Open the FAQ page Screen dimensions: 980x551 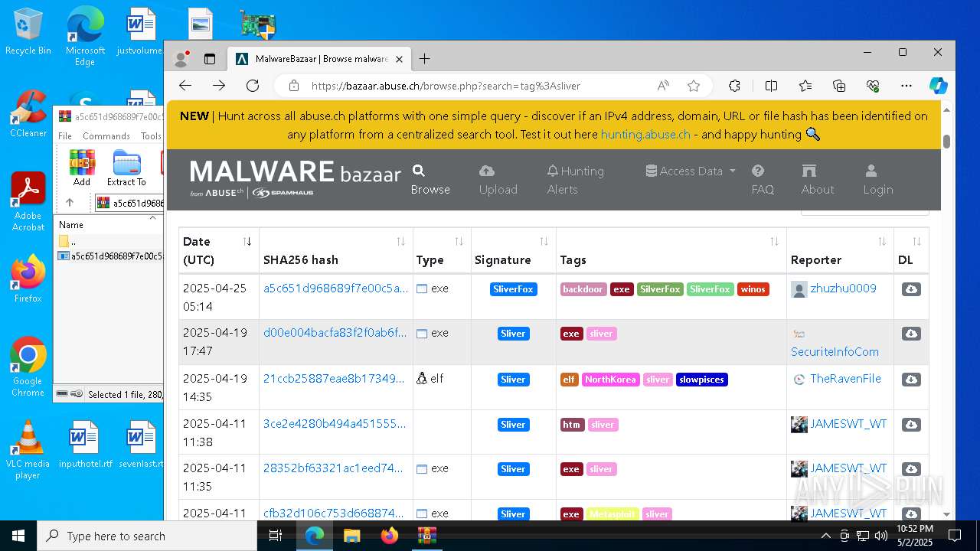763,180
